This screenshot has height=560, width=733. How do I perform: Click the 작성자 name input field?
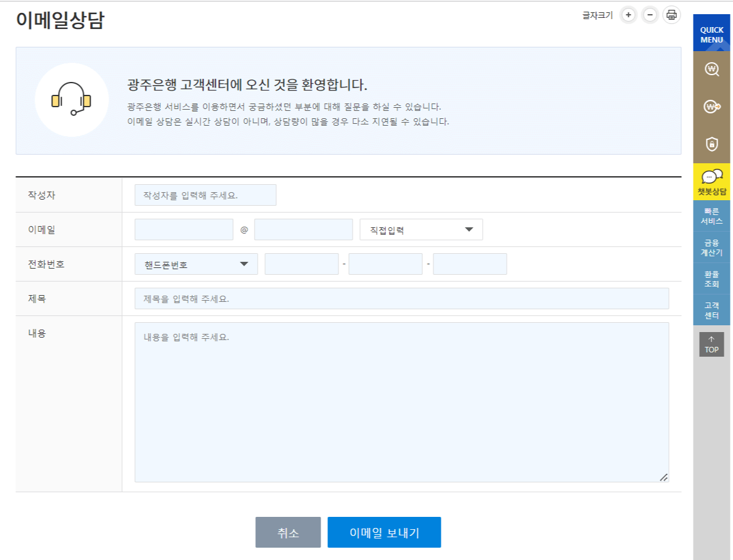tap(205, 195)
